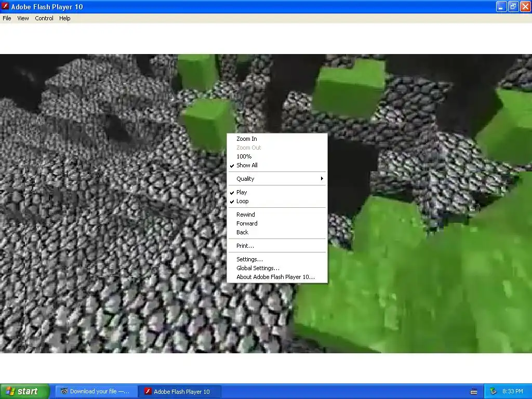Switch to Download your file taskbar window
Screen dimensions: 532x399
click(96, 392)
